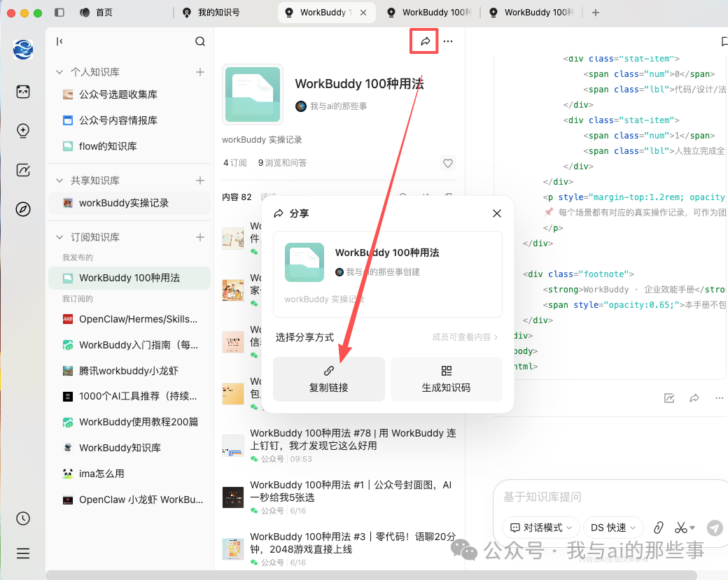
Task: Collapse the 共享知识库 section
Action: point(59,181)
